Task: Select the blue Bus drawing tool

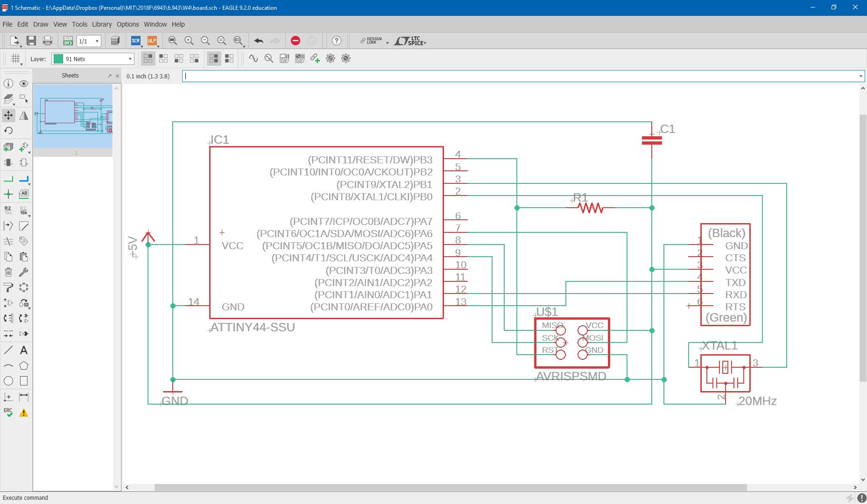Action: point(24,179)
